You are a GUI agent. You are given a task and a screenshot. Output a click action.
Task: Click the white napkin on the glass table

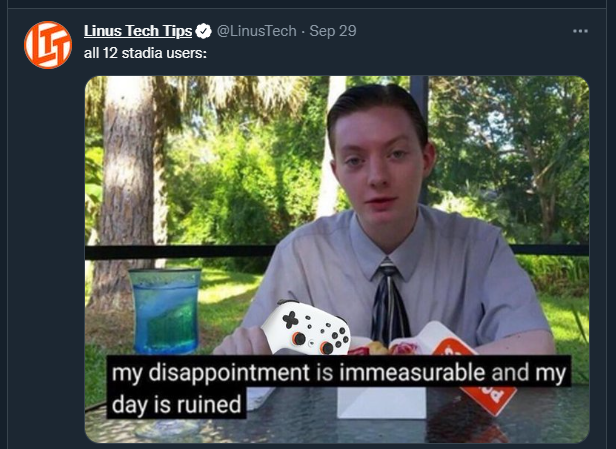(381, 403)
